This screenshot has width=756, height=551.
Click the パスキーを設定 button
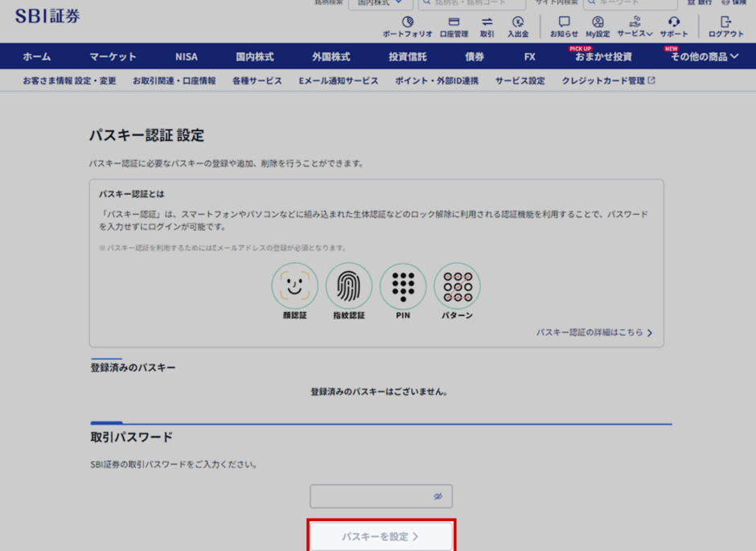click(381, 536)
